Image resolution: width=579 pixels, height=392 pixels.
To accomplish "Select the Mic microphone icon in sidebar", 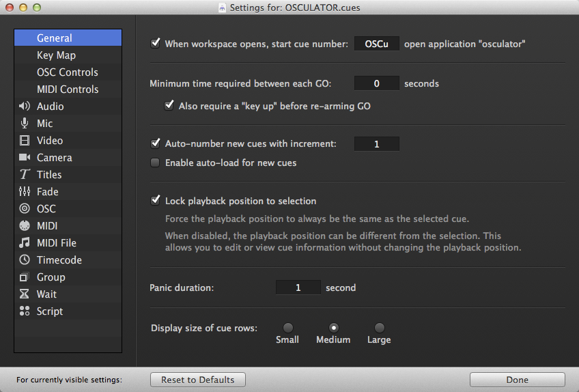I will tap(25, 124).
